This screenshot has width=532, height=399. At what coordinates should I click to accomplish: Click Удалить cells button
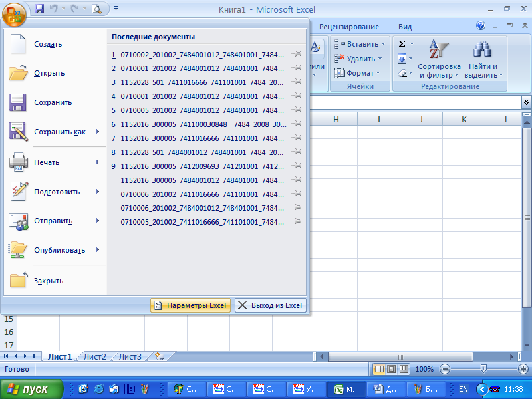(358, 59)
